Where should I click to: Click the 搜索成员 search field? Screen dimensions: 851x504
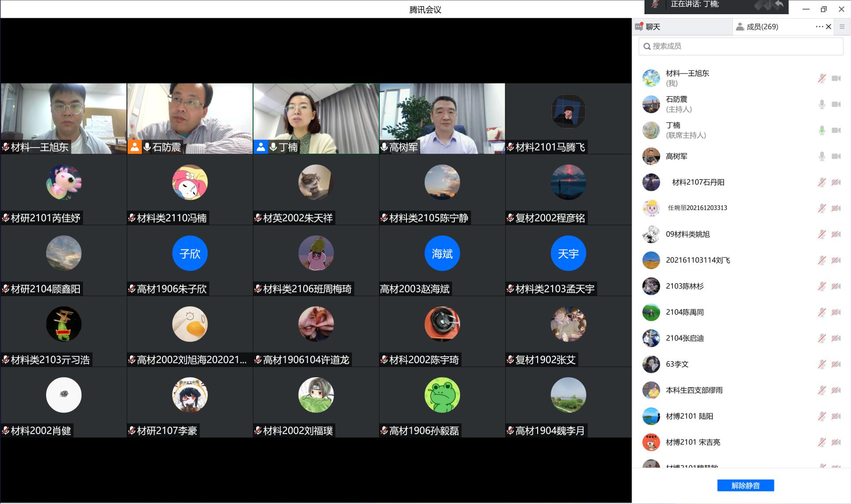[x=740, y=46]
